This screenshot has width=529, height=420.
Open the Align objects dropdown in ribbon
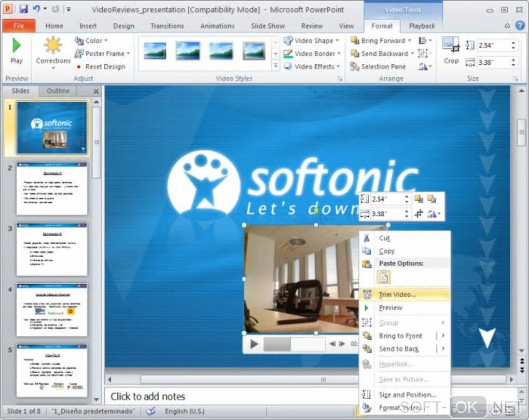pos(425,41)
